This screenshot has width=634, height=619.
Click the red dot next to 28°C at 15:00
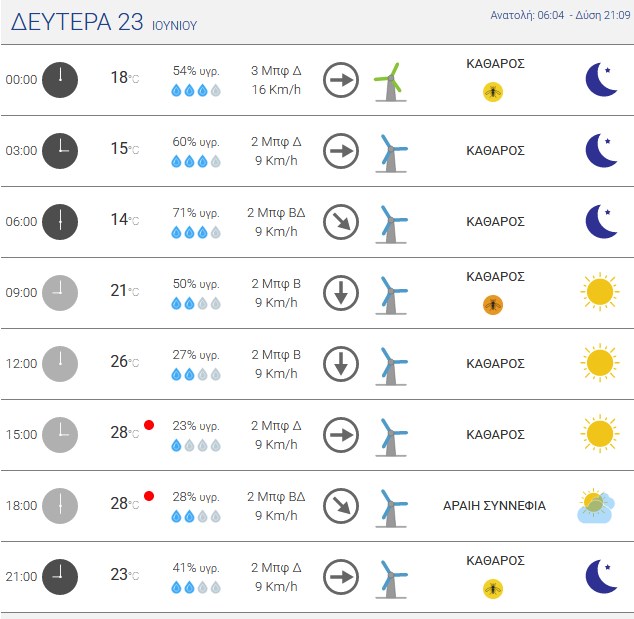pyautogui.click(x=149, y=425)
